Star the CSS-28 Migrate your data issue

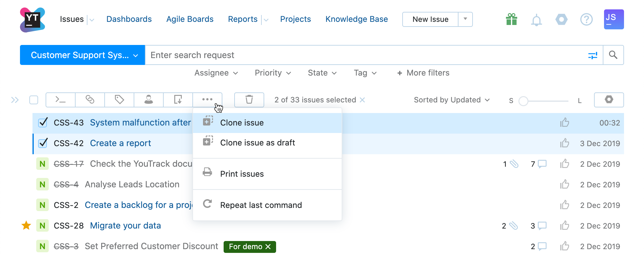click(26, 225)
